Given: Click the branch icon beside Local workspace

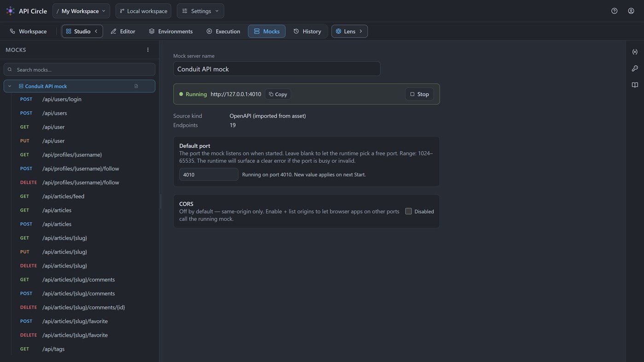Looking at the screenshot, I should [x=122, y=11].
